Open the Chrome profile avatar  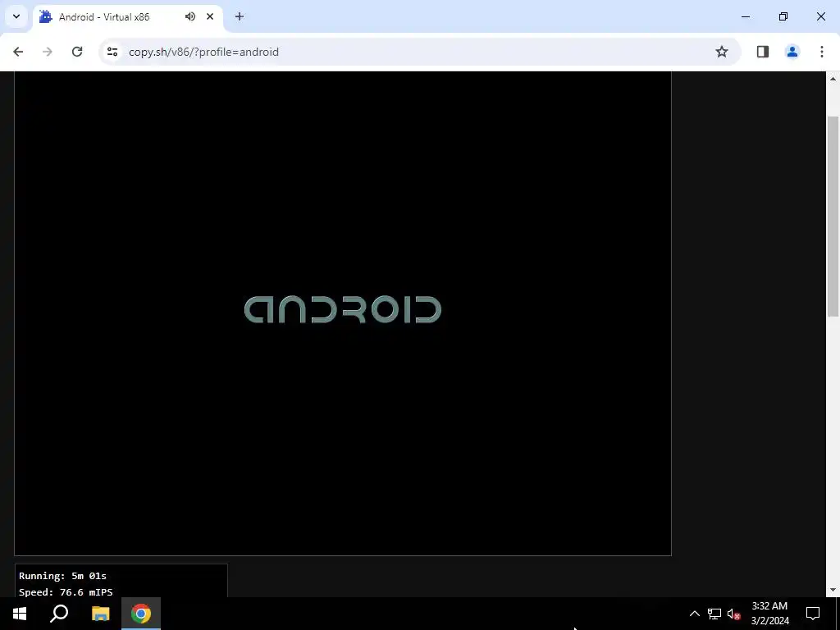pos(792,52)
